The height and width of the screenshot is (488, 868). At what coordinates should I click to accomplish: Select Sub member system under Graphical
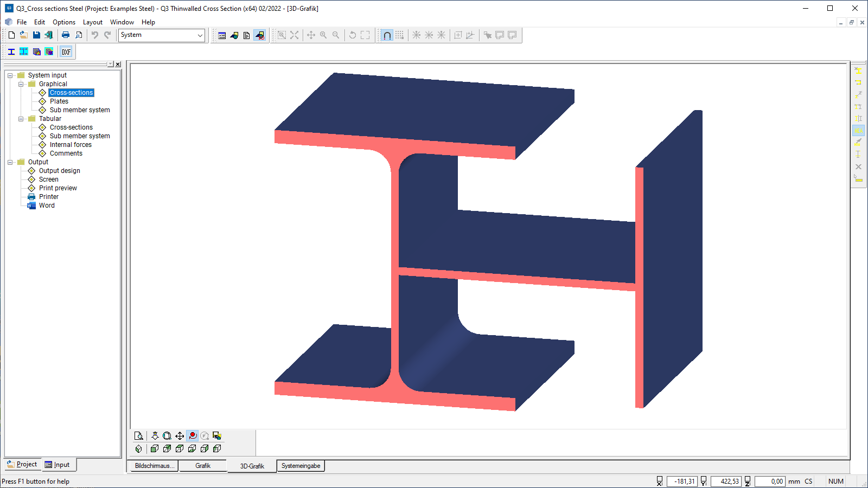click(80, 110)
